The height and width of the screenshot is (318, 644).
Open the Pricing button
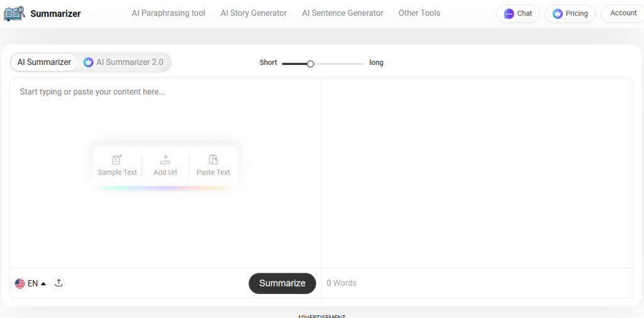pos(570,14)
